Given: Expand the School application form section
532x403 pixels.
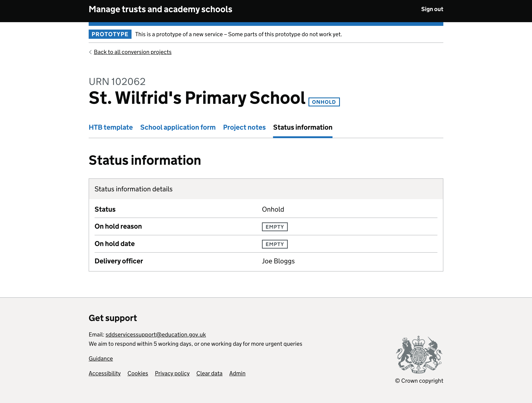Looking at the screenshot, I should tap(178, 127).
